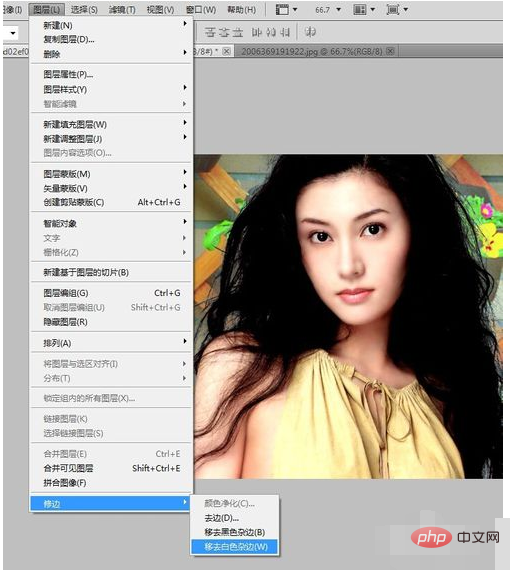
Task: Choose 图层编组(G) menu entry
Action: [111, 293]
